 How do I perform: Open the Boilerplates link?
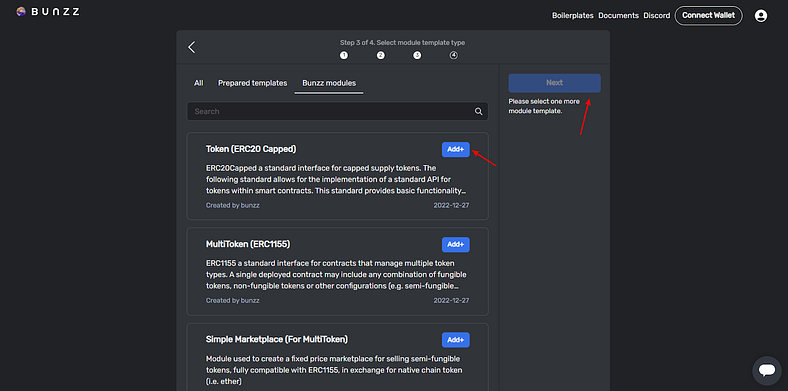click(x=572, y=16)
